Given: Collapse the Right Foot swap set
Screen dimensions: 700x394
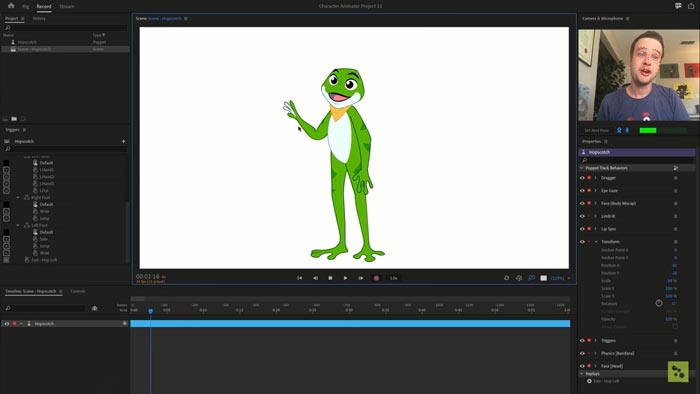Looking at the screenshot, I should click(18, 197).
